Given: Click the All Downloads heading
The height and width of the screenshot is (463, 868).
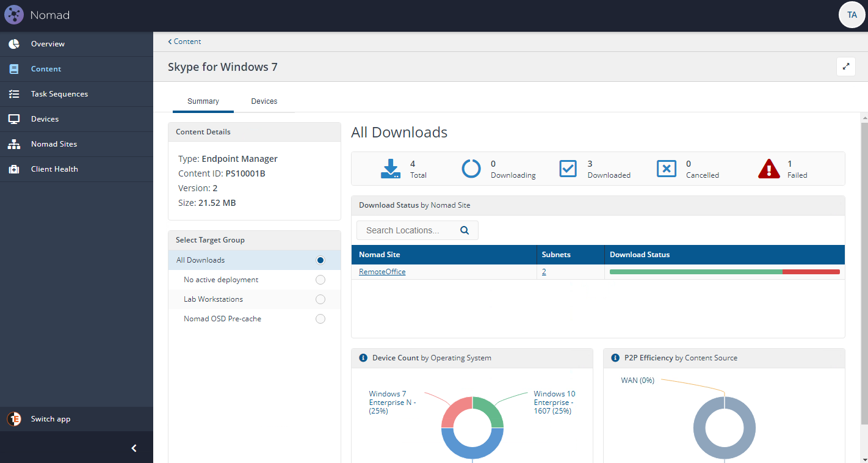Looking at the screenshot, I should click(399, 133).
